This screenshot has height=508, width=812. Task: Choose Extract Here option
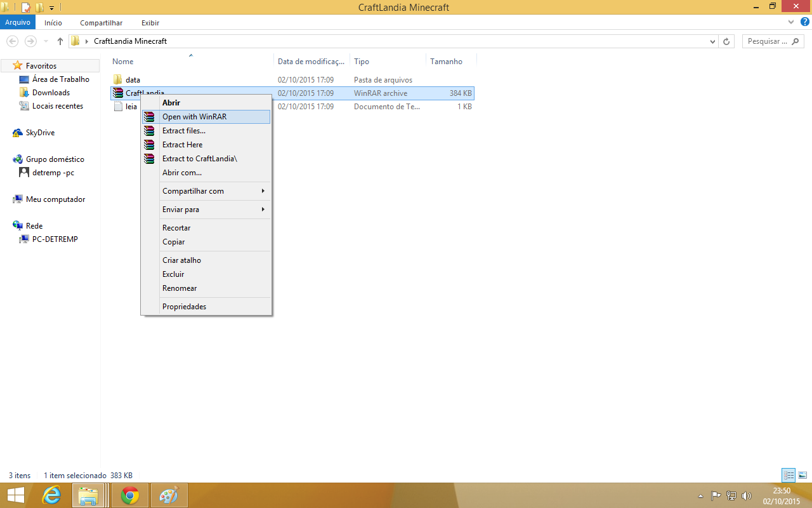[206, 145]
